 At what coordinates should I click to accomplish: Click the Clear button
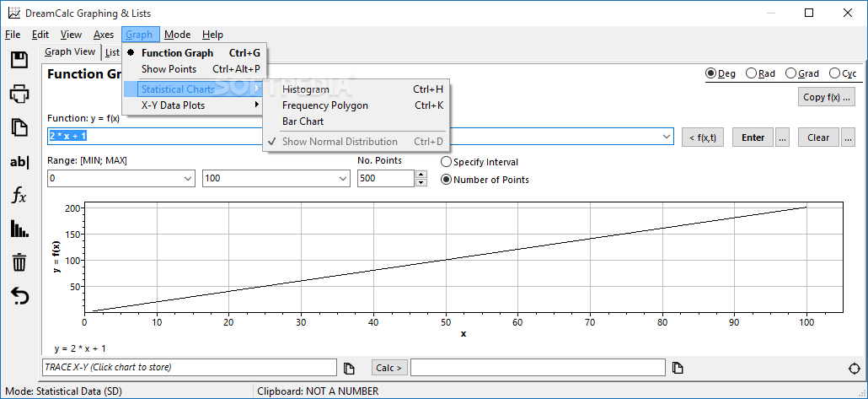(x=818, y=137)
